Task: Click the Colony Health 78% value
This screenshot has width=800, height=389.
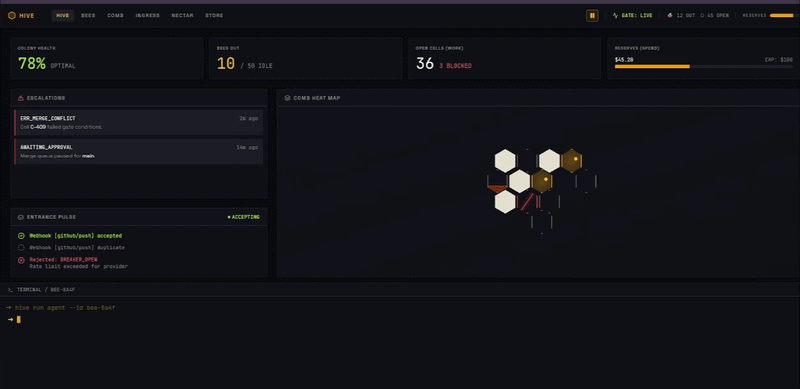Action: click(32, 64)
